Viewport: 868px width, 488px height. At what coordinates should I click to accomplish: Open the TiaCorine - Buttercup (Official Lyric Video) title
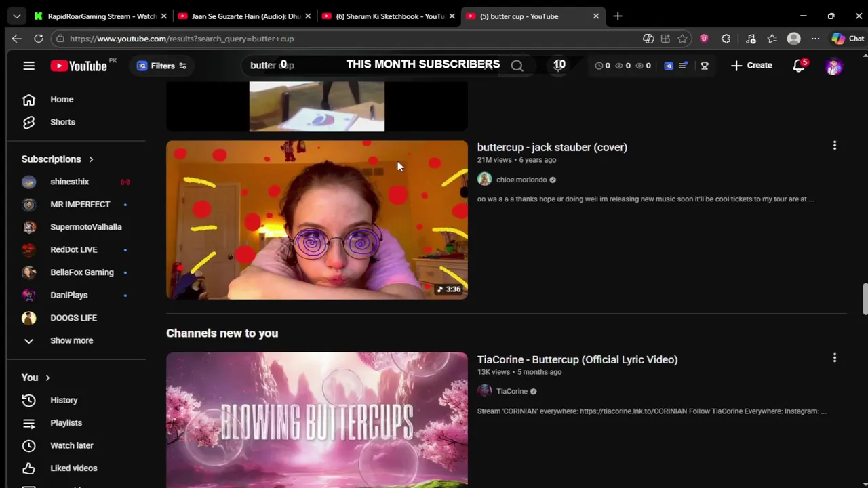pos(577,359)
